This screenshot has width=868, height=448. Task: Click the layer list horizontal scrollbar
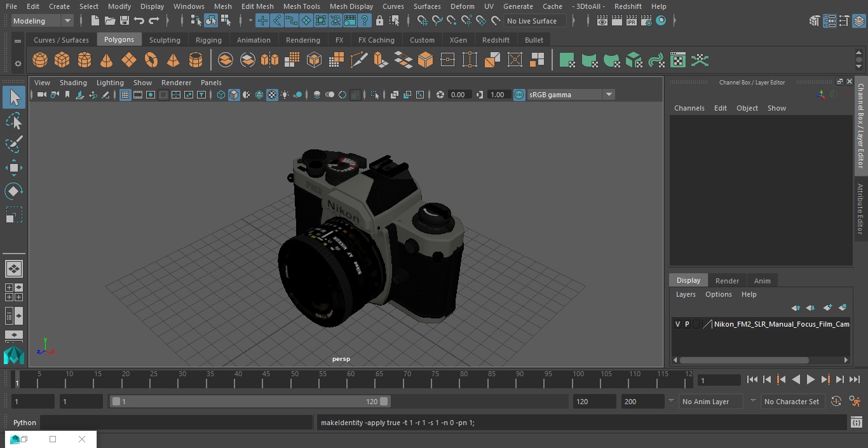pos(745,360)
